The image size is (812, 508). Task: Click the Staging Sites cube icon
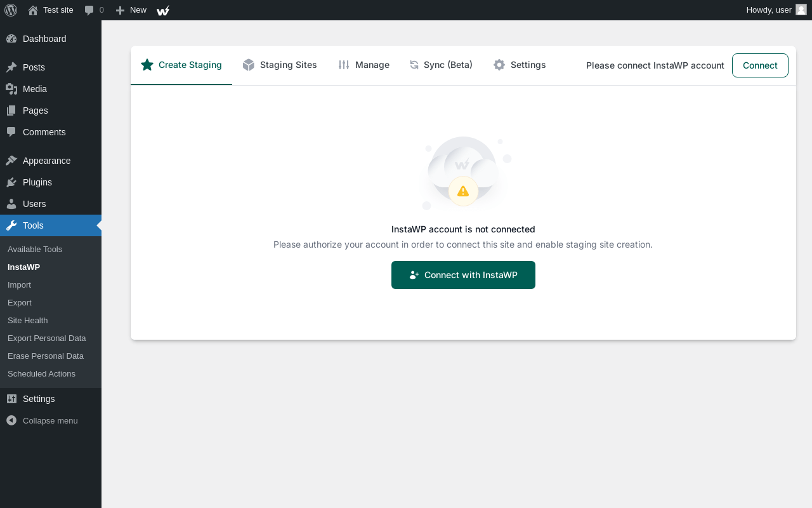(249, 65)
